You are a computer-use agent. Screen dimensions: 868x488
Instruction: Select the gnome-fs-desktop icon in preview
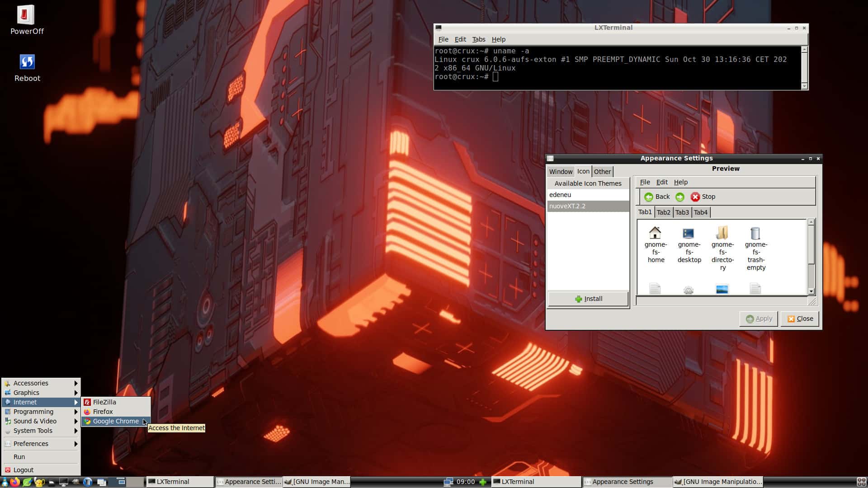(689, 233)
